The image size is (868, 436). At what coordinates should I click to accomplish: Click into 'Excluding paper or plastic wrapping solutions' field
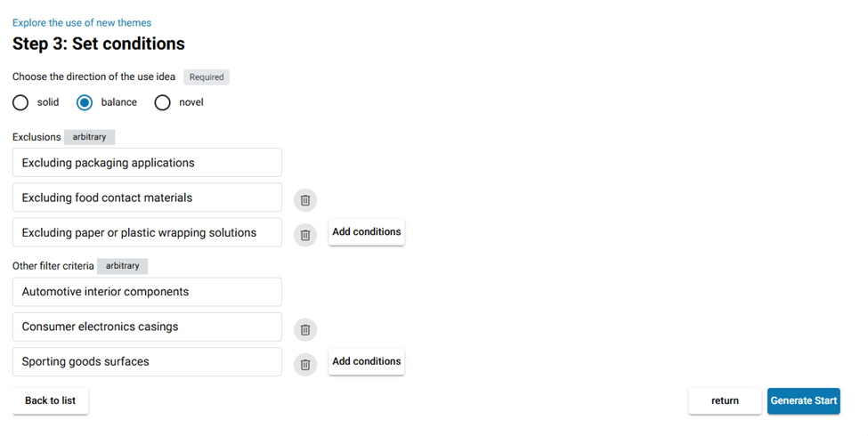pyautogui.click(x=147, y=232)
